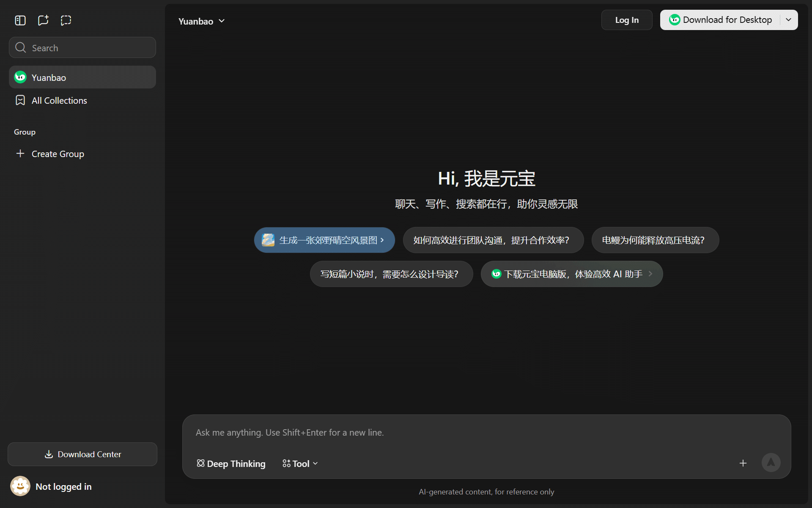Click the Group section heading
The height and width of the screenshot is (508, 812).
tap(25, 132)
